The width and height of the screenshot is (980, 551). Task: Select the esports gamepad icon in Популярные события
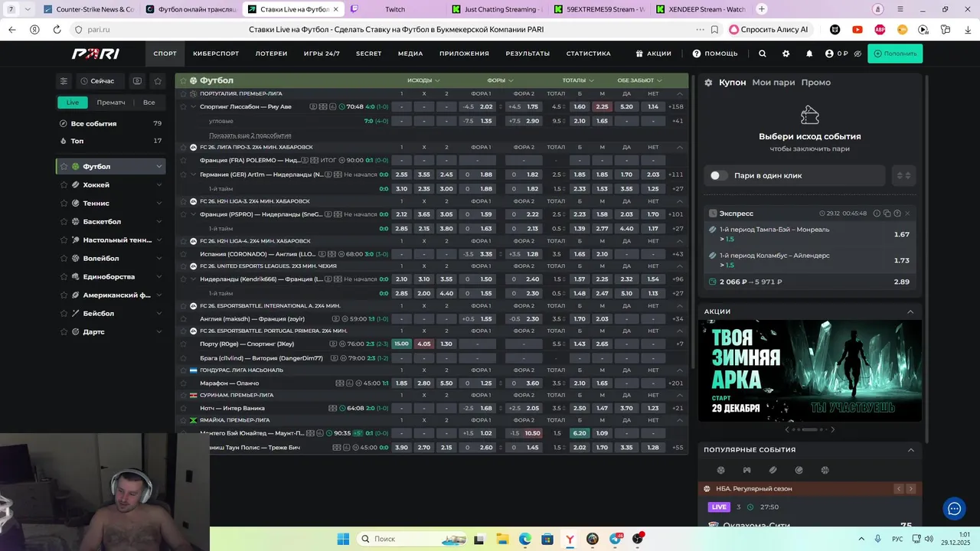(746, 470)
